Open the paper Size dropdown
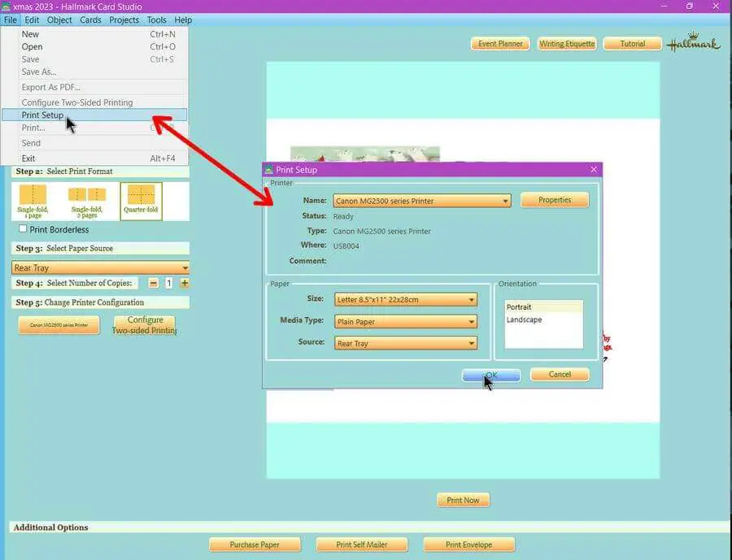 click(406, 300)
